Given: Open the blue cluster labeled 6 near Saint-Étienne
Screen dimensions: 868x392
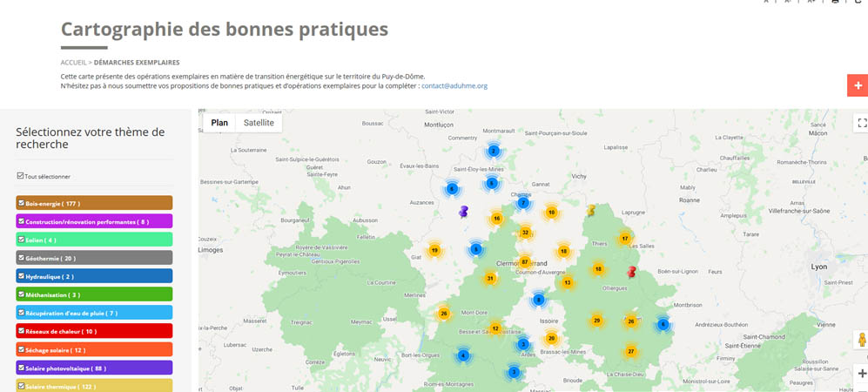Looking at the screenshot, I should (x=663, y=324).
